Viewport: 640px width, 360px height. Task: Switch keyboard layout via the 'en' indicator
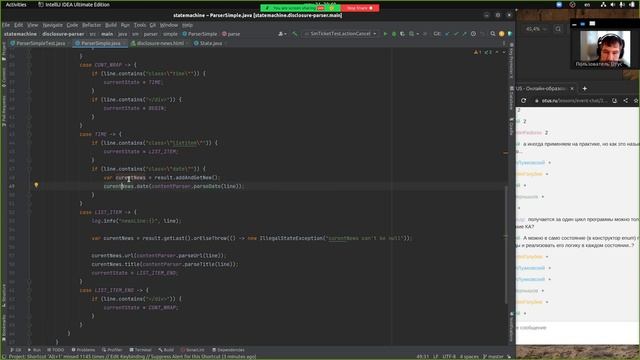(587, 5)
